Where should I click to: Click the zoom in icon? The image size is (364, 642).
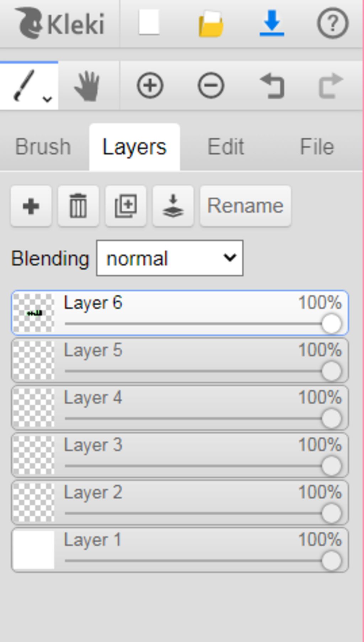[150, 85]
